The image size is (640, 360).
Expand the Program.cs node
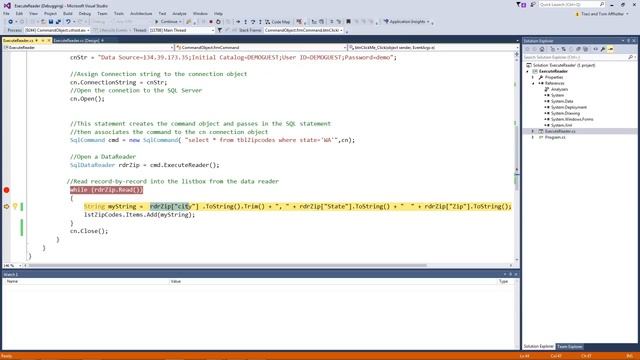[x=533, y=138]
